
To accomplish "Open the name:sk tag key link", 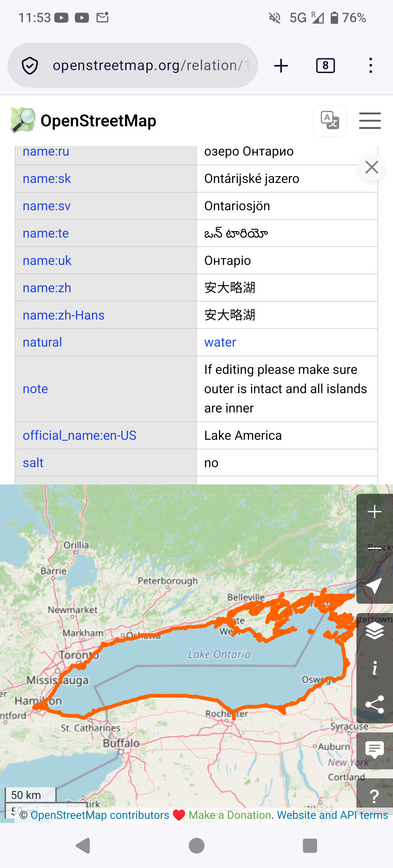I will click(x=47, y=179).
